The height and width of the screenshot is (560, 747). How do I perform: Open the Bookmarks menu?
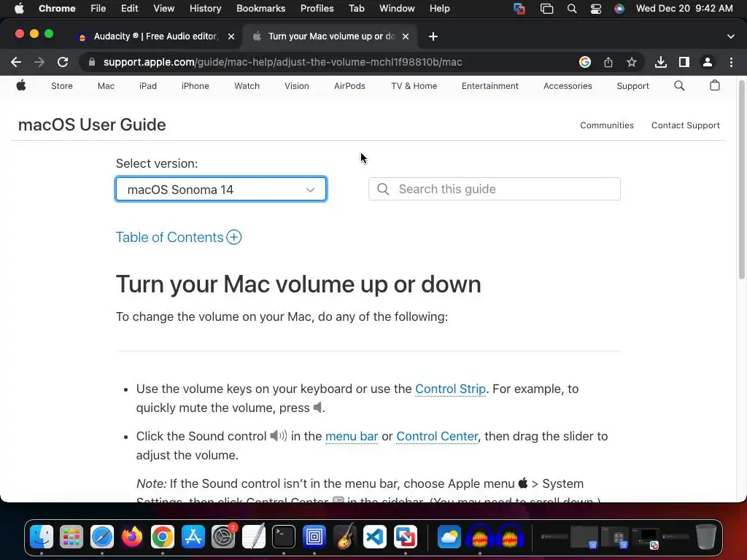pyautogui.click(x=260, y=9)
